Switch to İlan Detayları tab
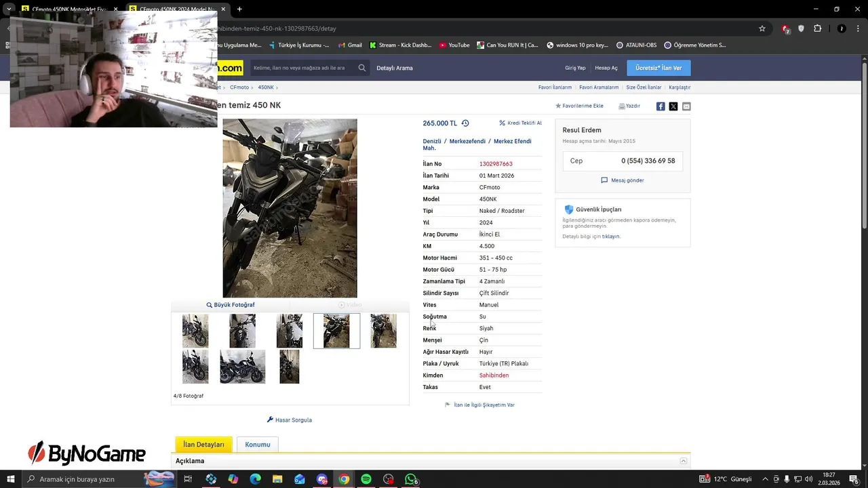The height and width of the screenshot is (488, 868). pos(203,445)
